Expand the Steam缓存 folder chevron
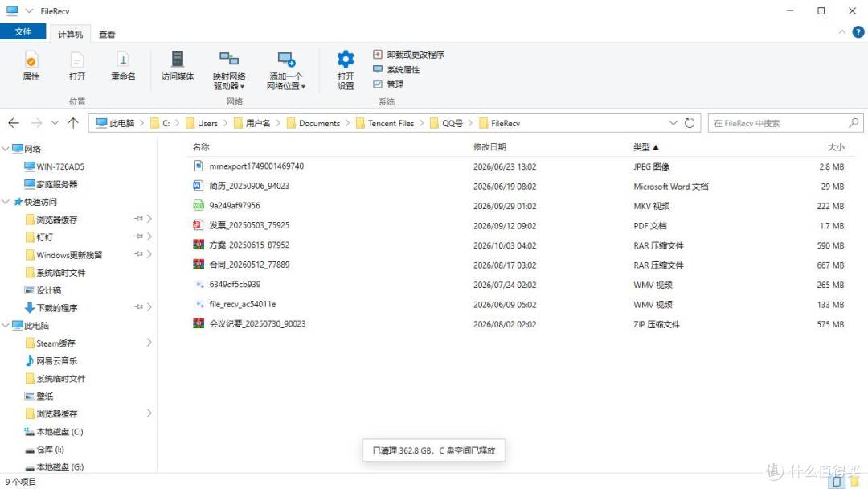The height and width of the screenshot is (489, 868). (x=149, y=343)
